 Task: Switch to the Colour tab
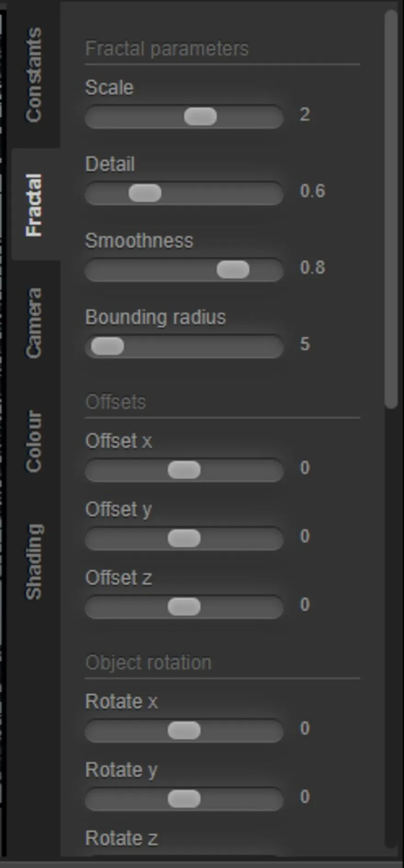click(34, 441)
